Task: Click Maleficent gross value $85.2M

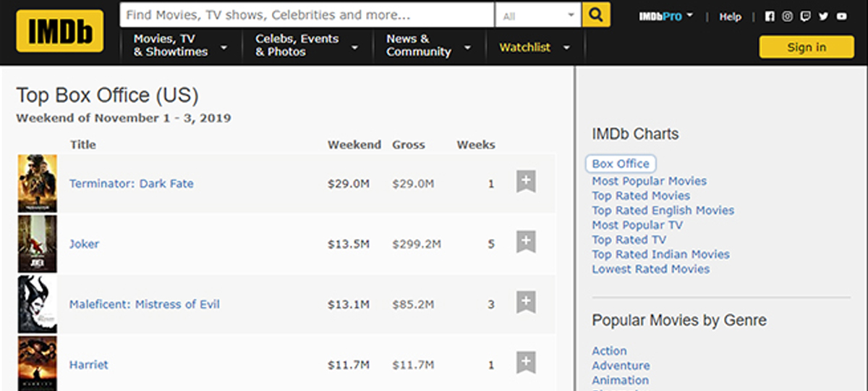Action: [414, 304]
